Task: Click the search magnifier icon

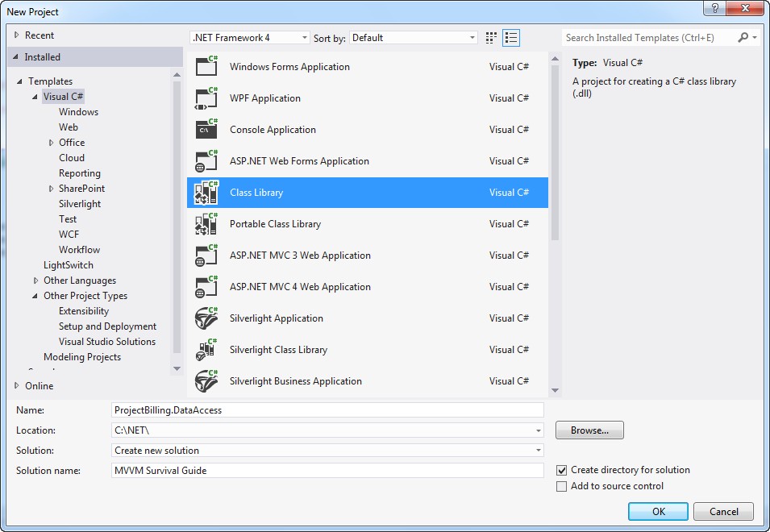Action: click(x=743, y=37)
